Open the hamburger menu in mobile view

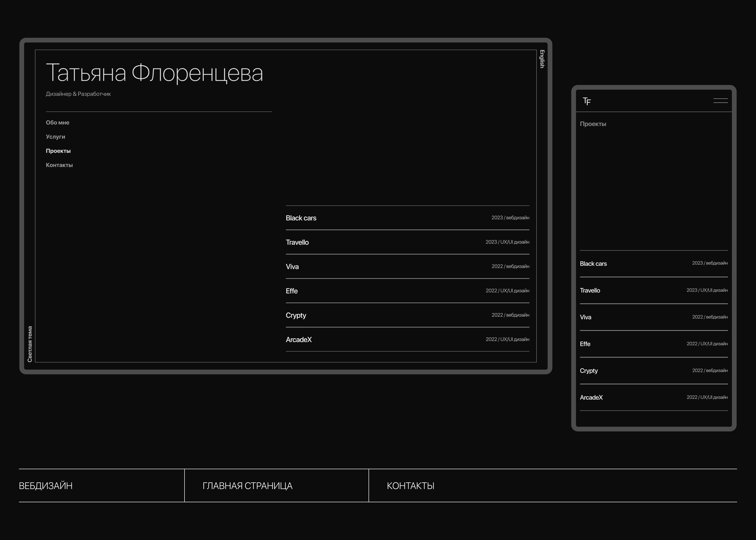click(x=720, y=101)
